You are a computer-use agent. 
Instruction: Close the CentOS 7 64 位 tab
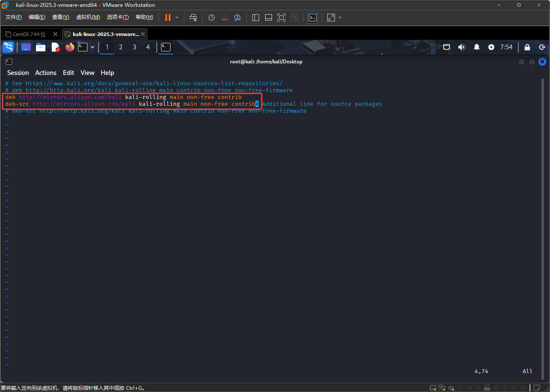(x=55, y=34)
